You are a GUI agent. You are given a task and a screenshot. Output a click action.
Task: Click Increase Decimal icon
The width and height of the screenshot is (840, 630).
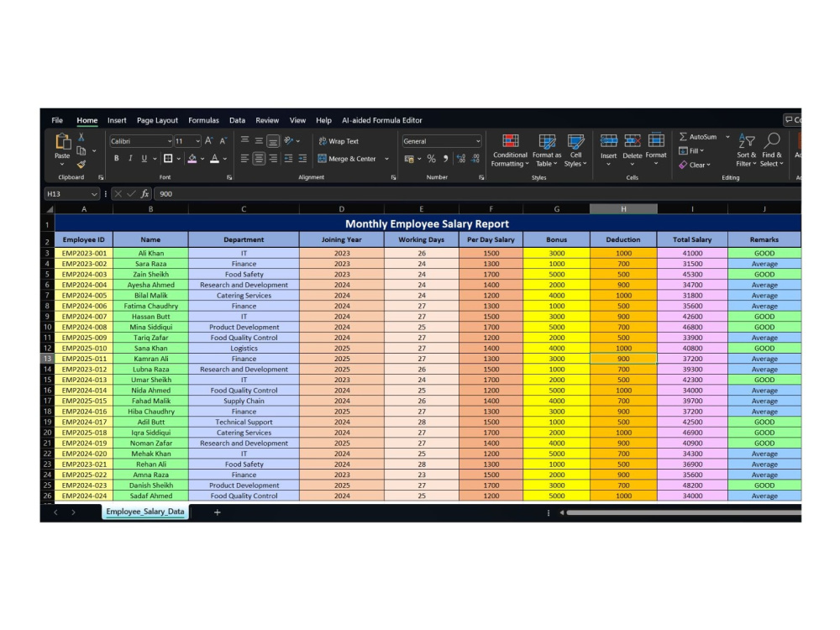460,159
